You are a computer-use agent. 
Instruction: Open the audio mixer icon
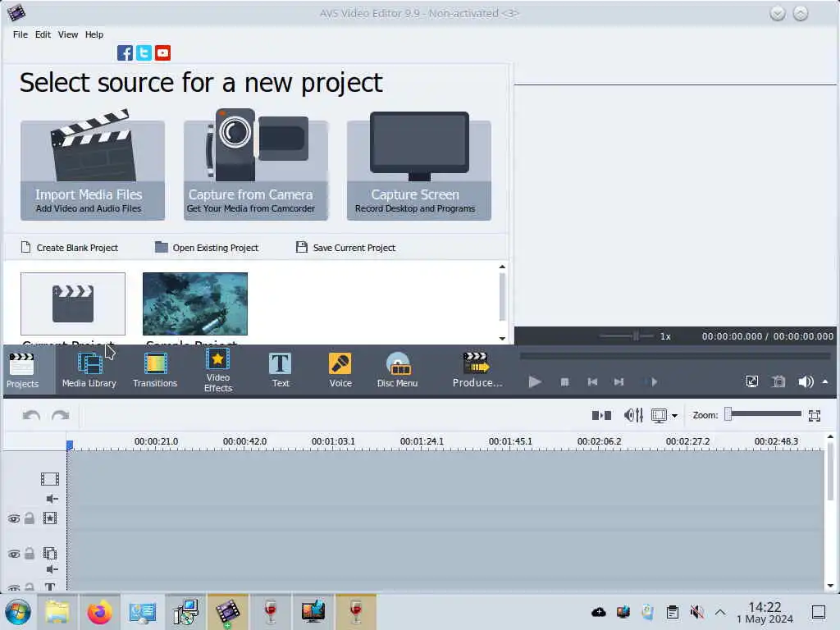coord(633,416)
